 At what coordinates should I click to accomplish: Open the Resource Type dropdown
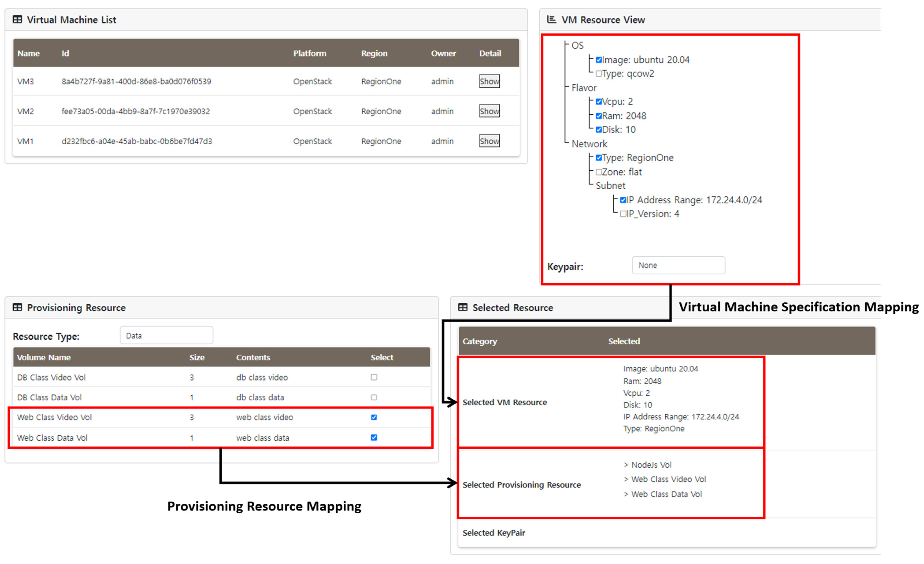(x=167, y=335)
